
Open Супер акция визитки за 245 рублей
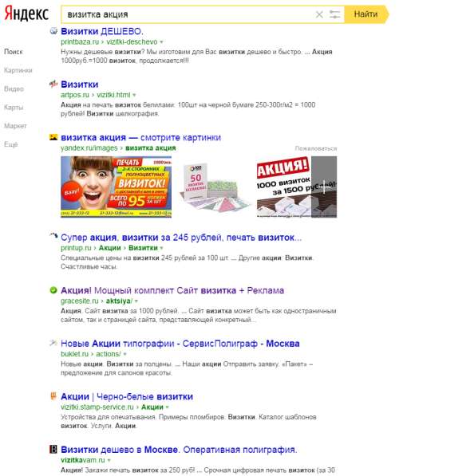point(181,238)
